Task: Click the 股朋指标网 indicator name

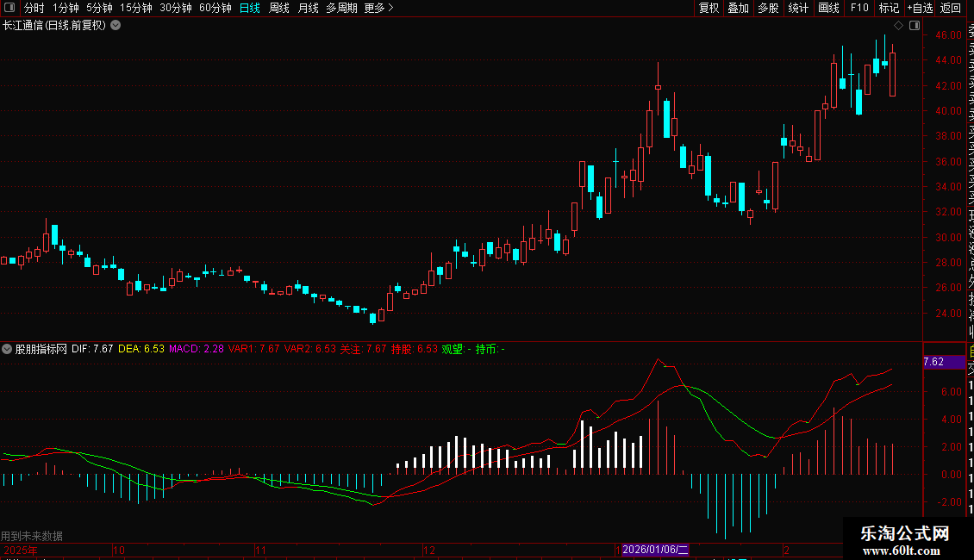Action: [41, 349]
